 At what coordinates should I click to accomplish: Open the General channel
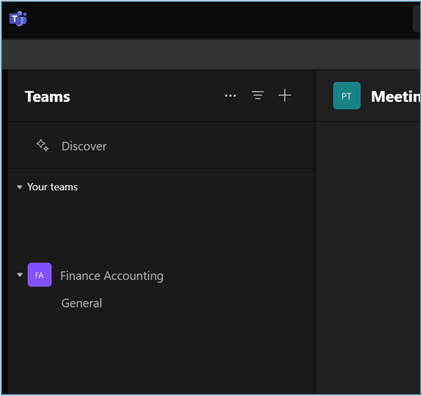pos(82,303)
